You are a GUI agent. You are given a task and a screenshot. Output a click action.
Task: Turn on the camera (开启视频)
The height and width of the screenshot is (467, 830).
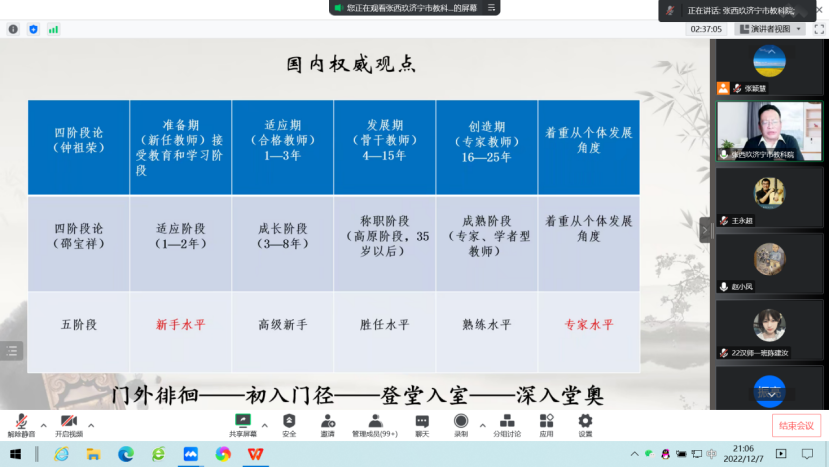[68, 423]
